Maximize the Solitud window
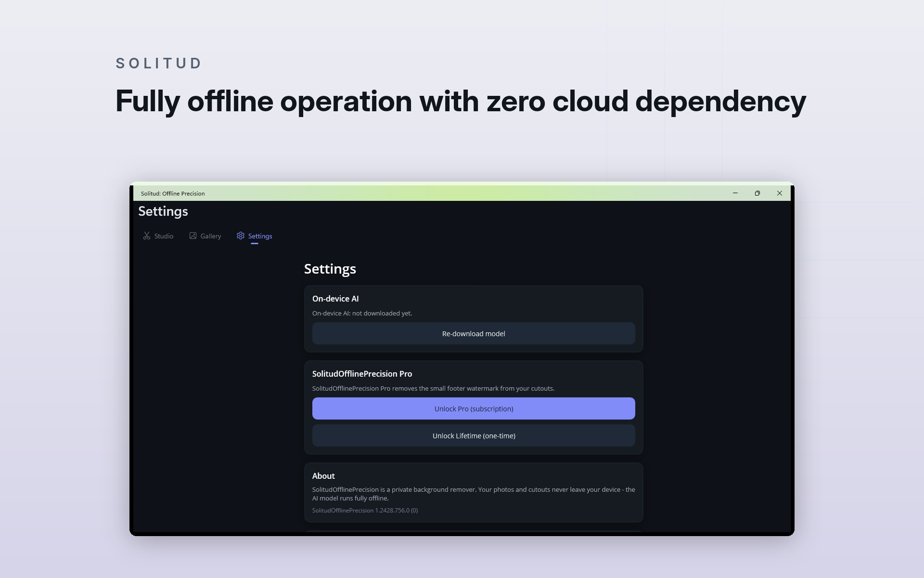The image size is (924, 578). [x=757, y=193]
